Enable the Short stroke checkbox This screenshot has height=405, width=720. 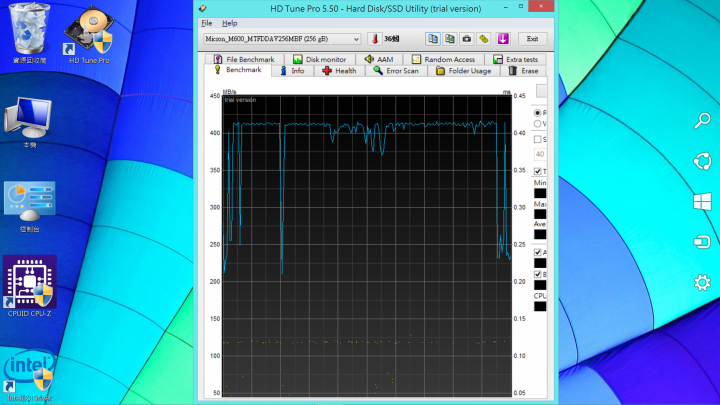tap(537, 140)
